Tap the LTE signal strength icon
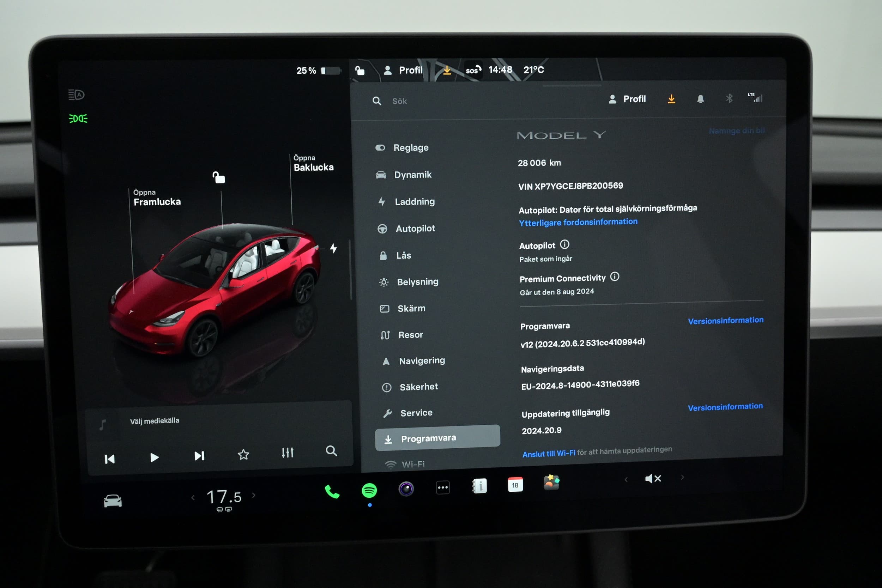Viewport: 882px width, 588px height. click(x=755, y=97)
